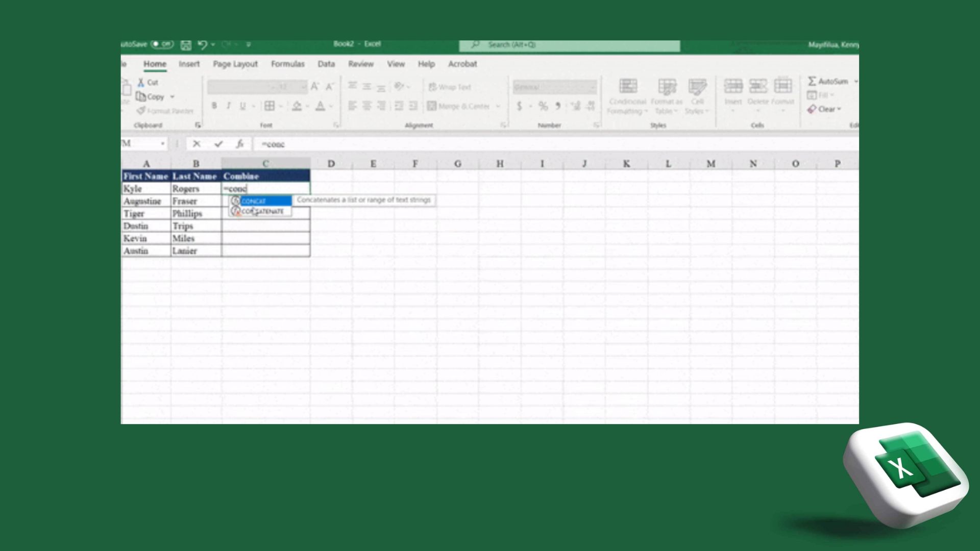Click Merge & Center button

[x=458, y=106]
